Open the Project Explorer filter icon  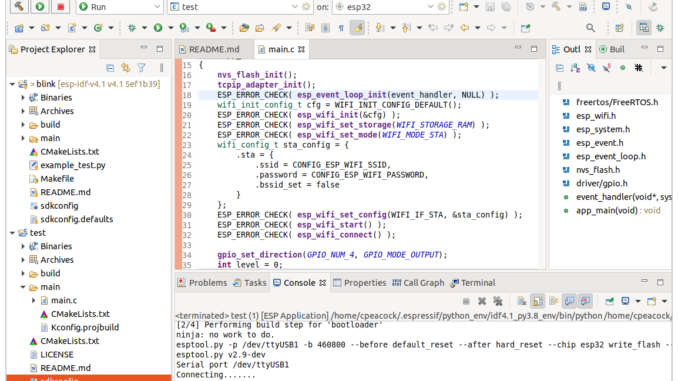pyautogui.click(x=141, y=68)
